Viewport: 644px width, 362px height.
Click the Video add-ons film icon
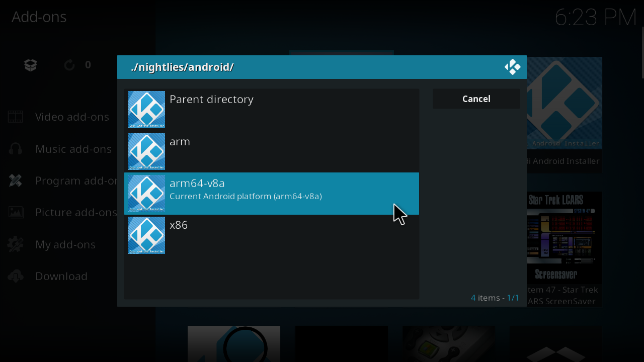click(x=16, y=117)
